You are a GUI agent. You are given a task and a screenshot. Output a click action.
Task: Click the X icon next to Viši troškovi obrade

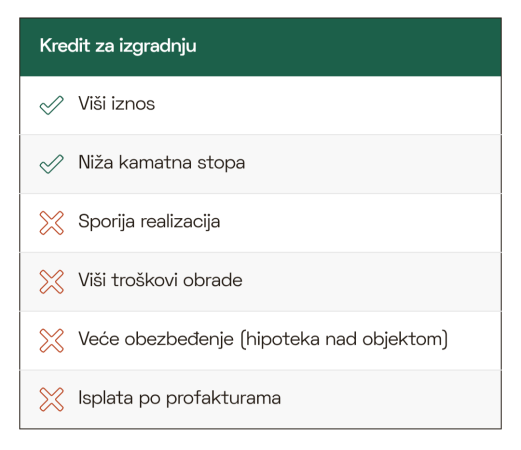click(x=51, y=282)
